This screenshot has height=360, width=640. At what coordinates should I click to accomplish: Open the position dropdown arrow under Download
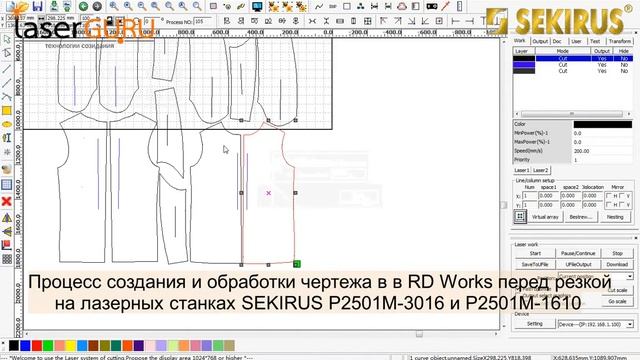(x=630, y=276)
